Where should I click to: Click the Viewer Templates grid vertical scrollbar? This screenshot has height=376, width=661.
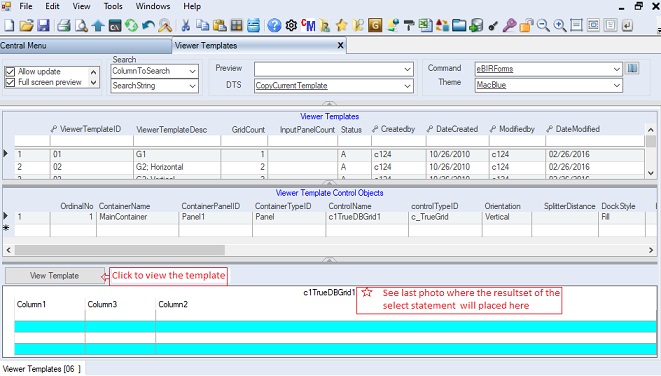coord(650,150)
